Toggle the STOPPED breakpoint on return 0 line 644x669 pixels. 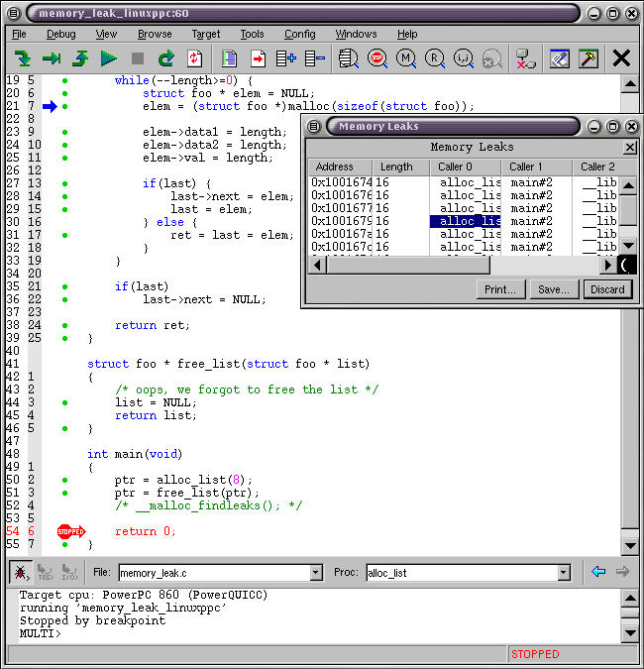(x=71, y=532)
